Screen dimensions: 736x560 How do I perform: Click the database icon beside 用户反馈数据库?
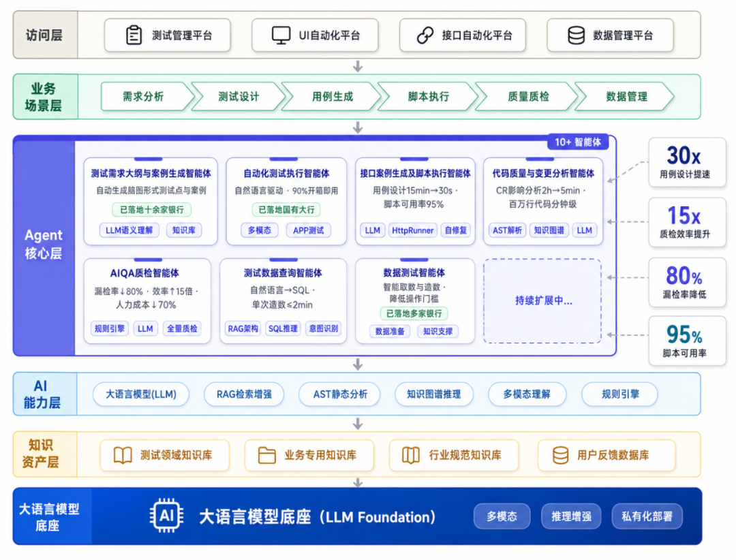pyautogui.click(x=560, y=455)
